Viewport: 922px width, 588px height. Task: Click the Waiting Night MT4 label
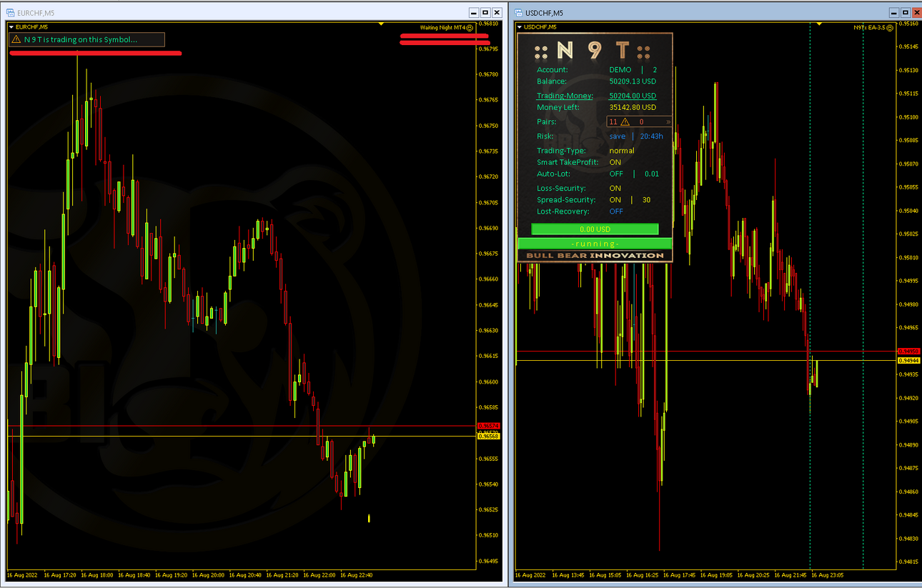point(442,28)
